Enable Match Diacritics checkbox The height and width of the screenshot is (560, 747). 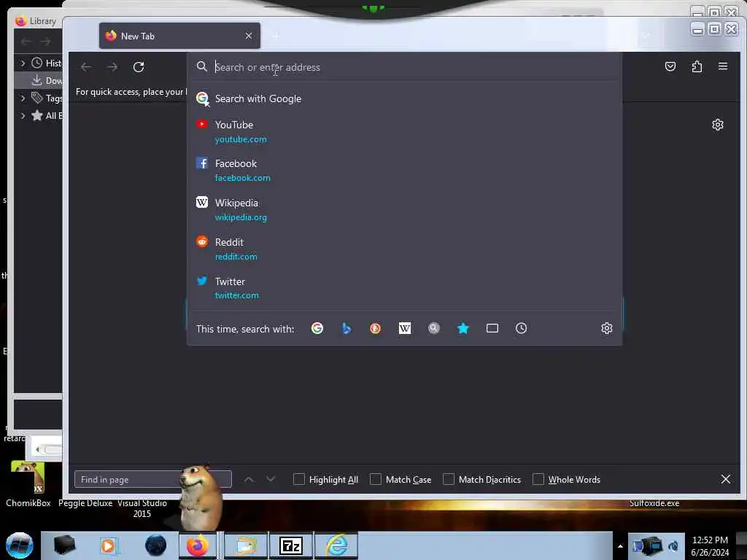pyautogui.click(x=449, y=479)
